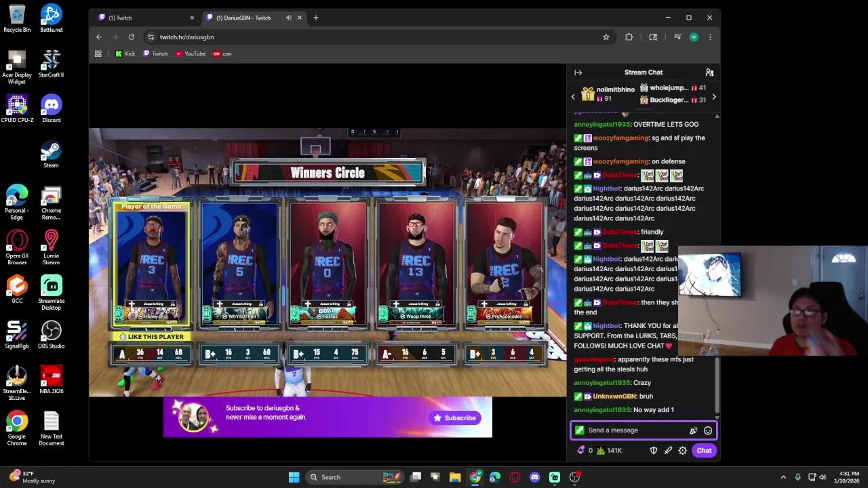The image size is (868, 488).
Task: Open the Windows Start menu
Action: click(294, 477)
